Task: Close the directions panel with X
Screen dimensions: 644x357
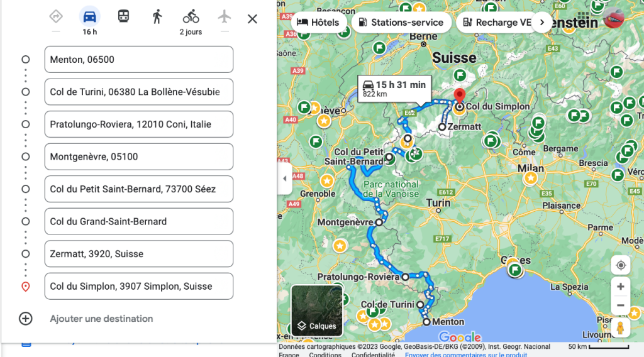Action: tap(252, 19)
